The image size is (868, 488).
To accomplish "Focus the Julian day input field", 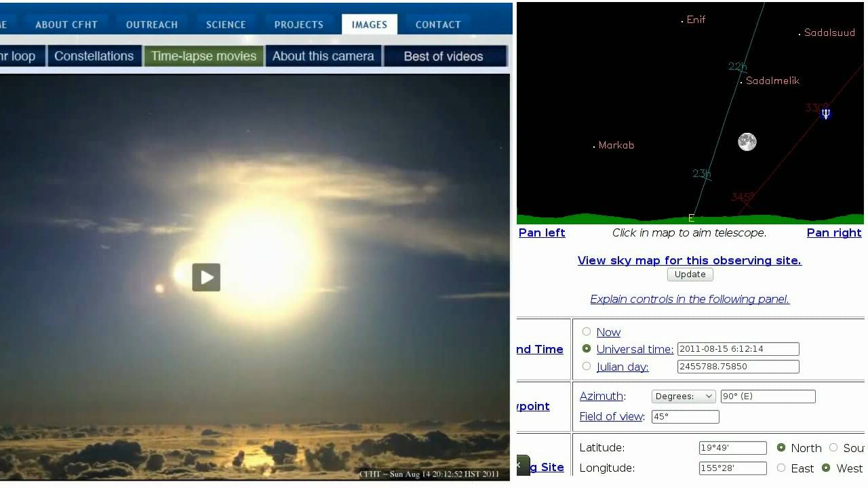I will [x=738, y=367].
